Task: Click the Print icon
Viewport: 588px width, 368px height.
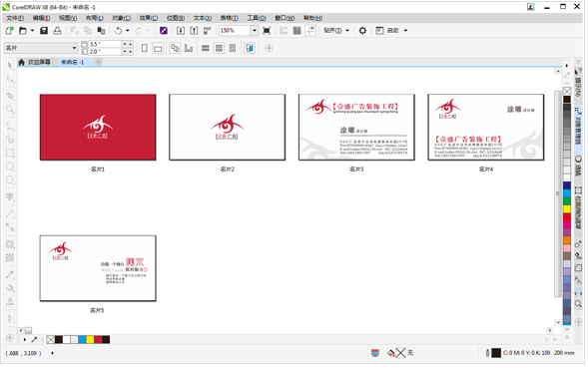Action: pyautogui.click(x=57, y=31)
